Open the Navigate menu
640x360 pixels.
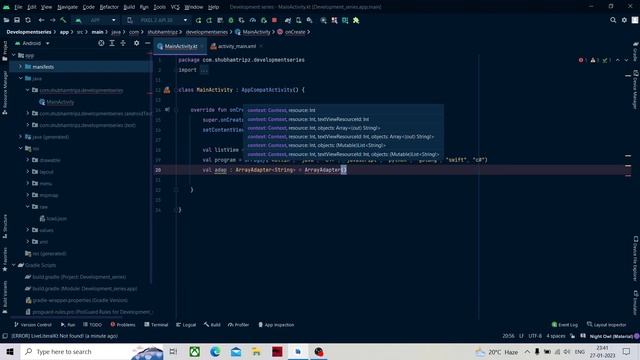(x=67, y=7)
